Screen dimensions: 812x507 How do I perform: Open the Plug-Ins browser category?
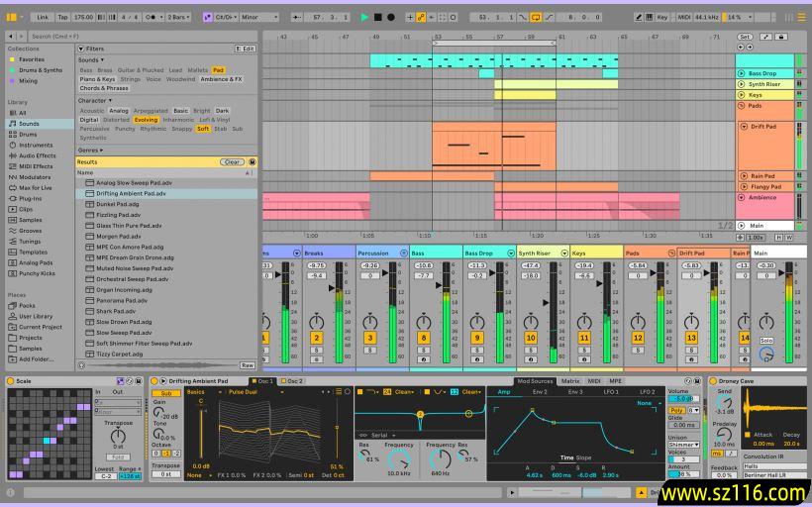click(x=31, y=198)
